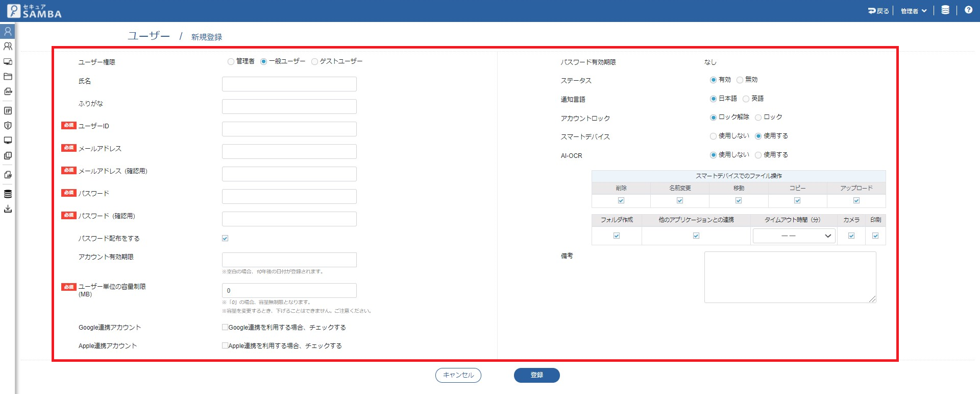
Task: Click the storage database icon in header
Action: tap(945, 10)
